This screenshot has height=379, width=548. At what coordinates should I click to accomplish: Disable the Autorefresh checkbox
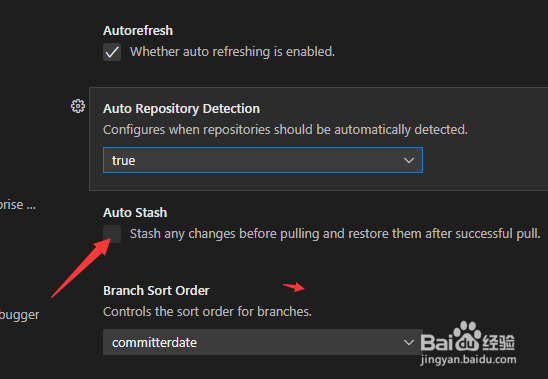(112, 52)
